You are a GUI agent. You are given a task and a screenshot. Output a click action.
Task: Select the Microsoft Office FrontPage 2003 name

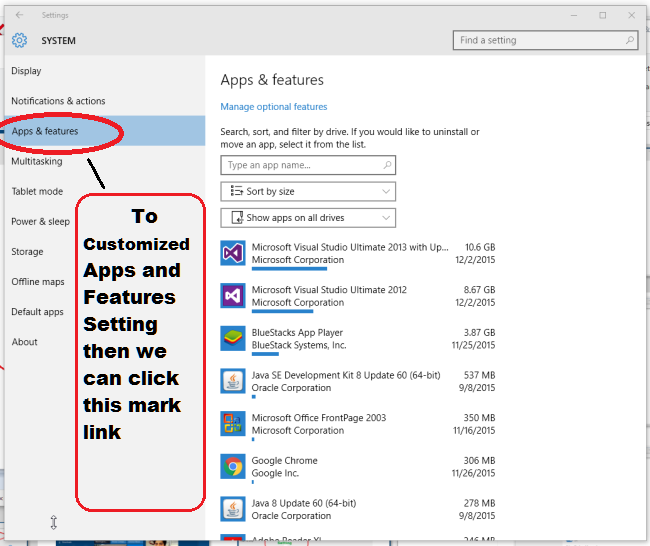319,418
